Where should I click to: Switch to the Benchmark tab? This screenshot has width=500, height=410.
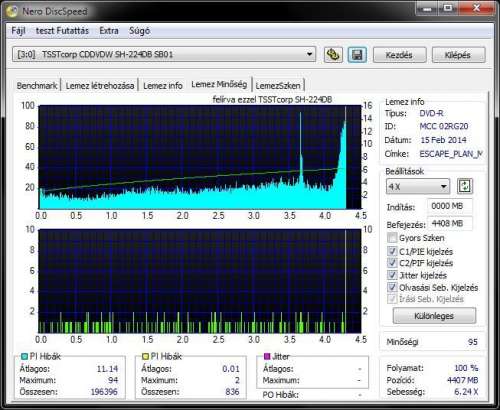37,86
